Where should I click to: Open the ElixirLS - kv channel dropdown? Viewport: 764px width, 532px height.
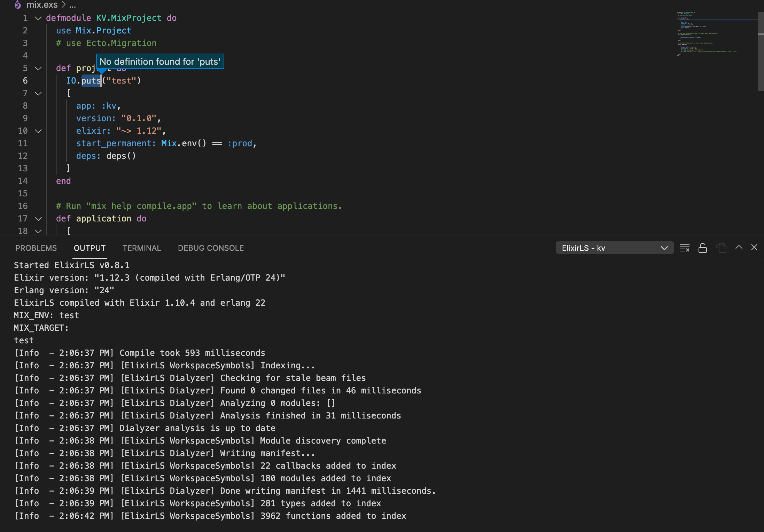pyautogui.click(x=614, y=248)
